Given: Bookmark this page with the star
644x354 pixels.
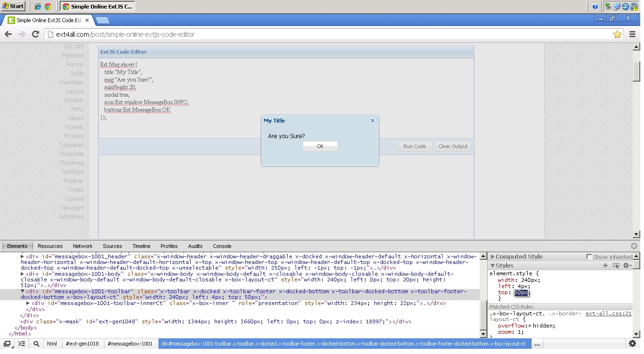Looking at the screenshot, I should [617, 34].
